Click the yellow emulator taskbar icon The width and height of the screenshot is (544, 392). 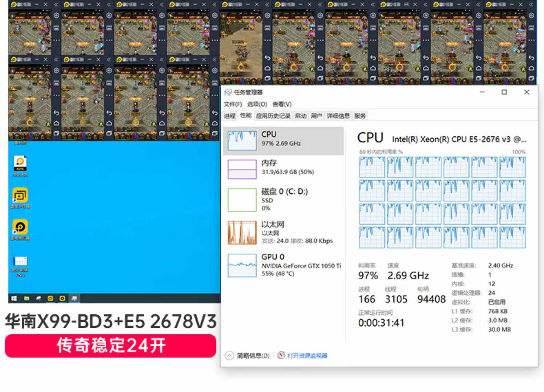pyautogui.click(x=62, y=298)
